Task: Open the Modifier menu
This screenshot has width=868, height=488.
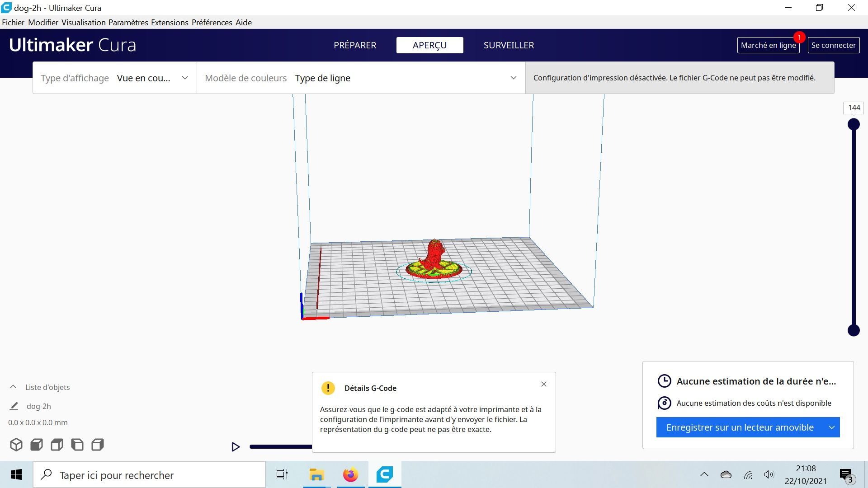Action: pos(43,23)
